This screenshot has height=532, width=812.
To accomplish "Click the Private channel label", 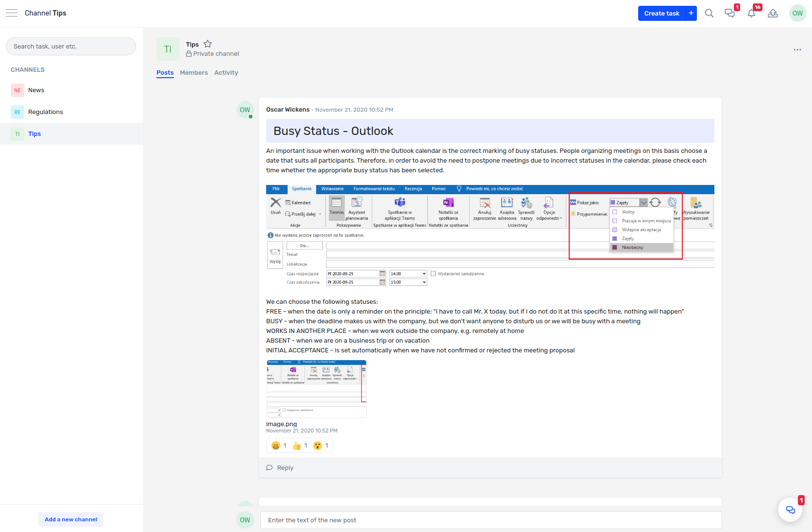I will [216, 54].
